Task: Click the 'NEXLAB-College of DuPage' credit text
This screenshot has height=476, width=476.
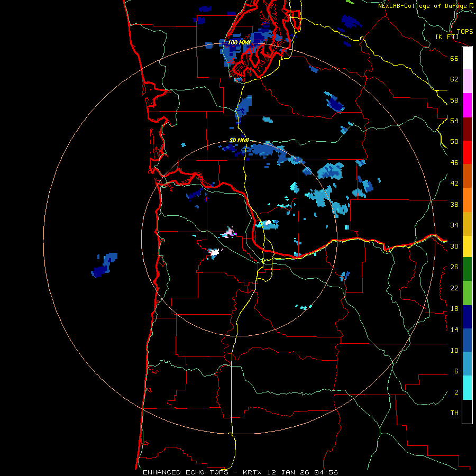Action: pyautogui.click(x=423, y=6)
